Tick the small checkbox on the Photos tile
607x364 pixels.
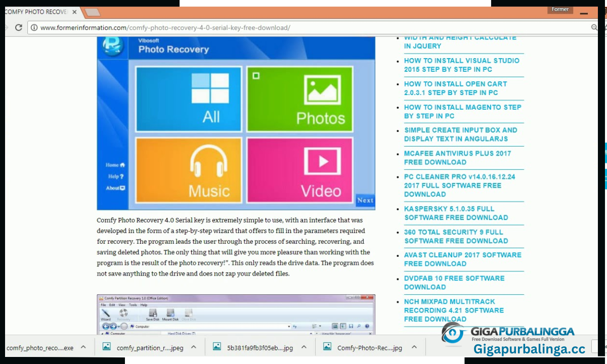point(256,76)
